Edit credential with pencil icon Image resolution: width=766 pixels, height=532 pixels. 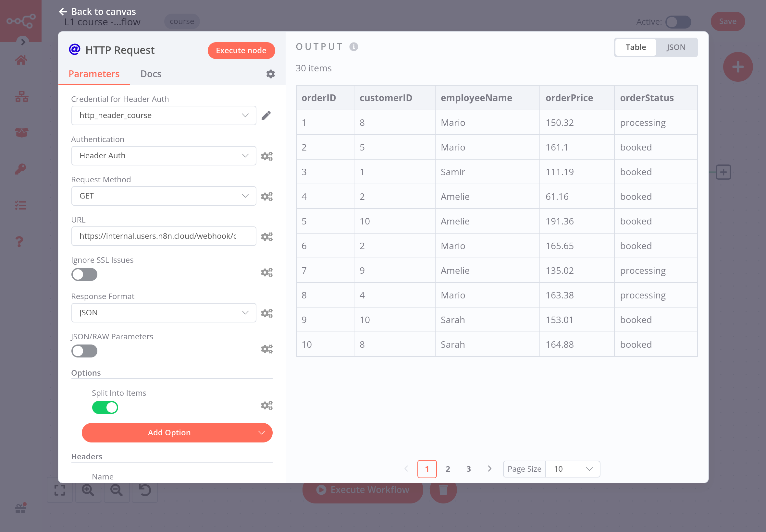coord(266,115)
